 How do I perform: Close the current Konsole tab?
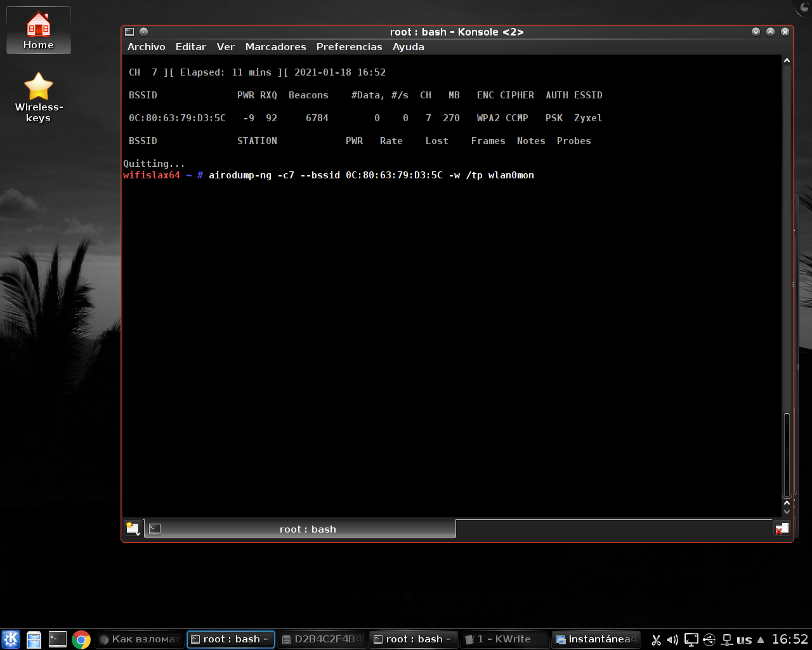pyautogui.click(x=782, y=529)
